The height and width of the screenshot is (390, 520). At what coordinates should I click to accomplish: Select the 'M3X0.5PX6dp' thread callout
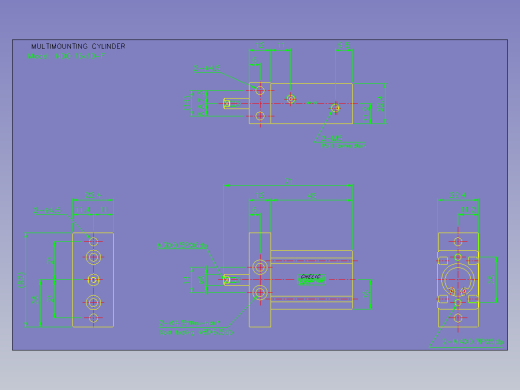tap(182, 246)
